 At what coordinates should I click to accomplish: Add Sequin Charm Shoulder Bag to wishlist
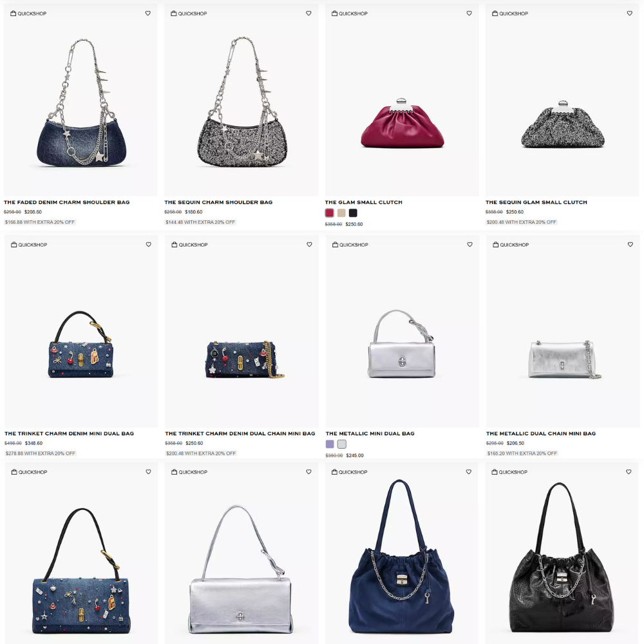[308, 13]
